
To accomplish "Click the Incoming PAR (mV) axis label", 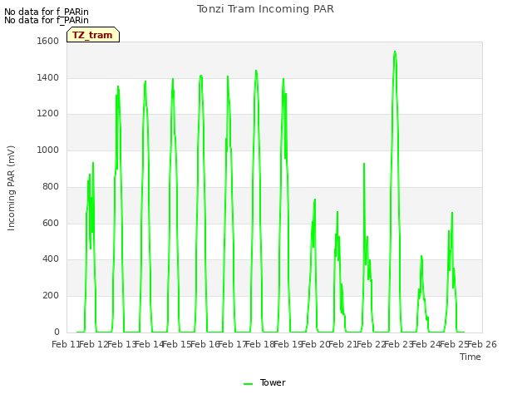I will (x=11, y=189).
